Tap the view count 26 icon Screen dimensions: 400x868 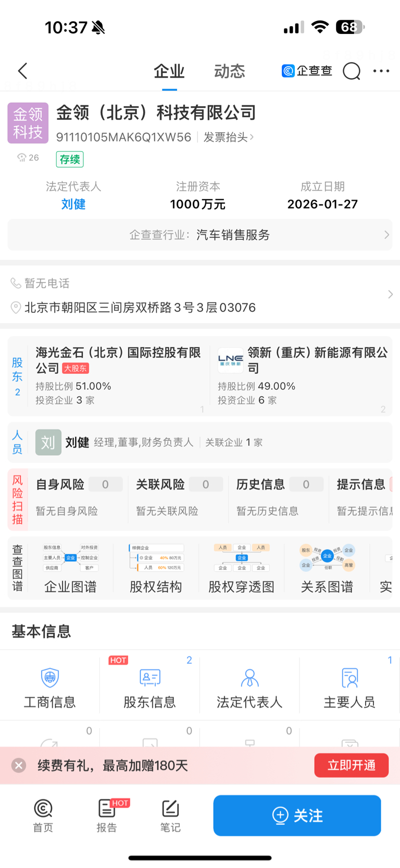tap(28, 157)
